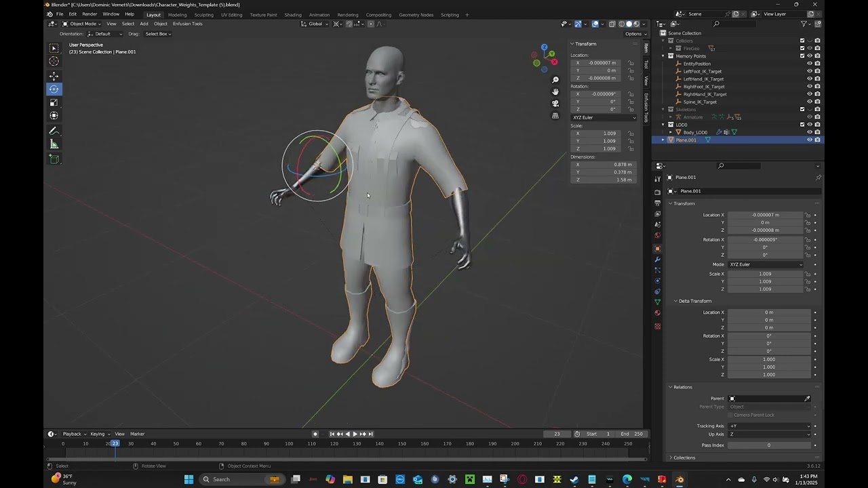Open the Object properties tab (orange square)
Image resolution: width=868 pixels, height=488 pixels.
657,249
